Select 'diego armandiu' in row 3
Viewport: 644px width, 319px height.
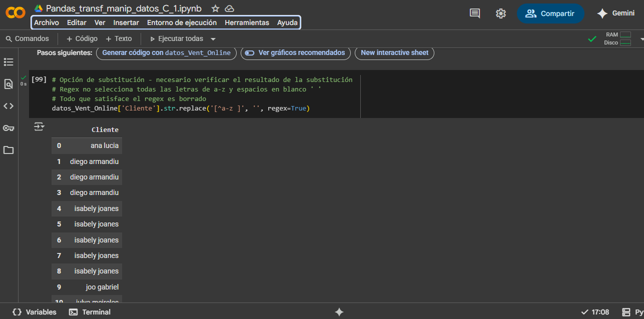click(94, 192)
